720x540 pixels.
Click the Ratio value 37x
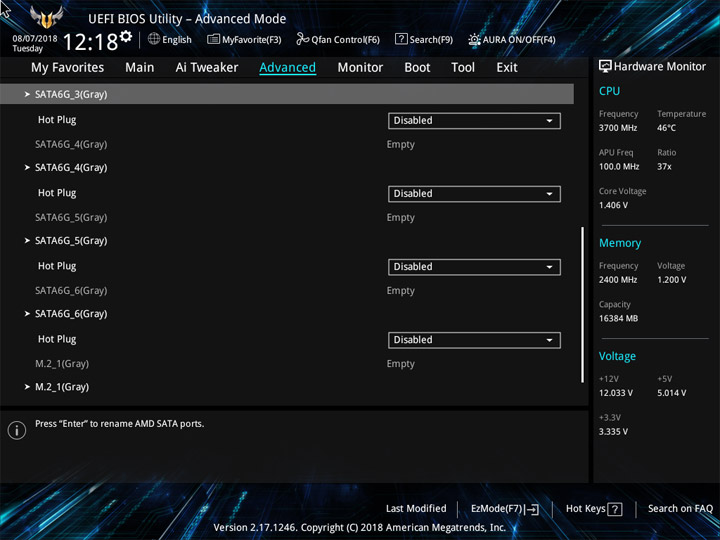pos(664,167)
